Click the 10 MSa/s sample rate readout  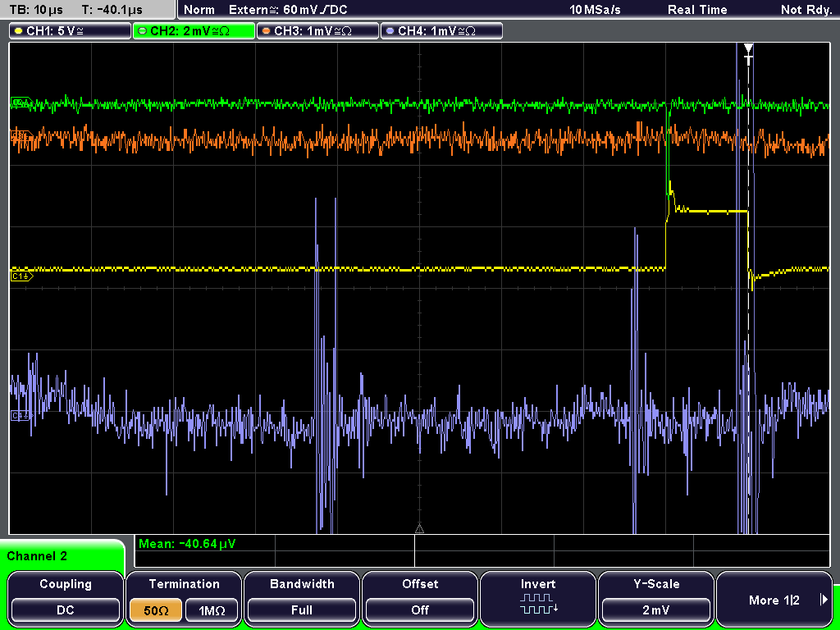(x=595, y=10)
